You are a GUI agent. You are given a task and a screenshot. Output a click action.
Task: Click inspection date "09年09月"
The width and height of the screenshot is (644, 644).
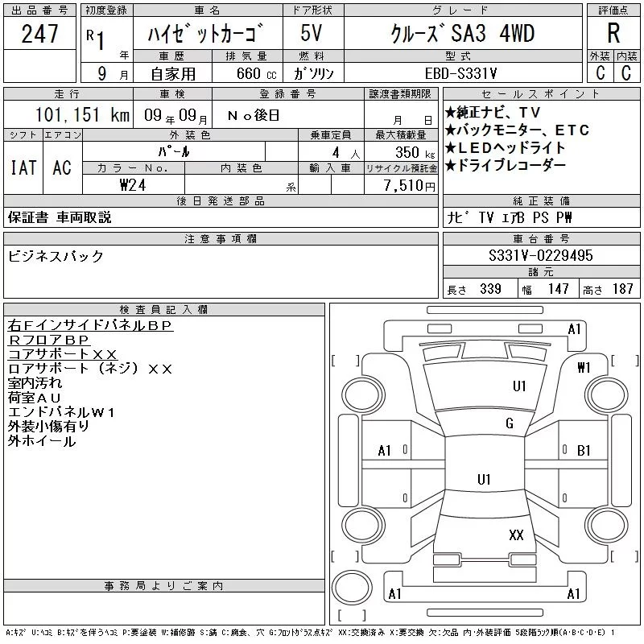click(x=175, y=115)
